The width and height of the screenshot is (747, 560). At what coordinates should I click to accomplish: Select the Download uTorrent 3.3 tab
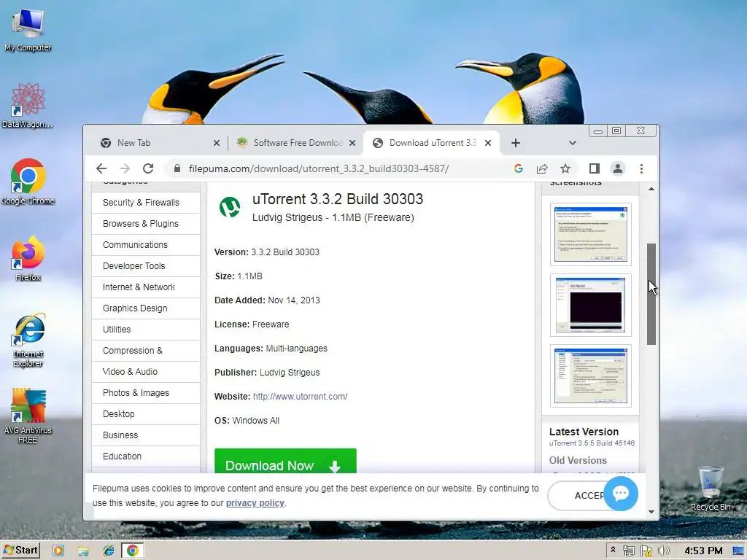tap(431, 143)
